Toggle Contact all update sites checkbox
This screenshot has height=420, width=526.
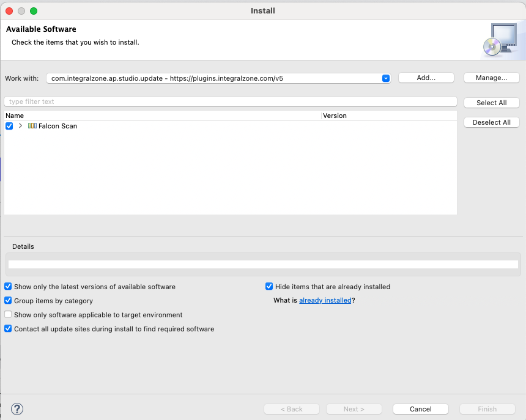[x=8, y=328]
